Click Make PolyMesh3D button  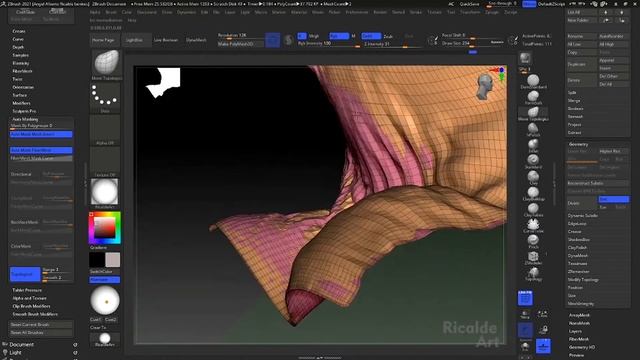[241, 44]
